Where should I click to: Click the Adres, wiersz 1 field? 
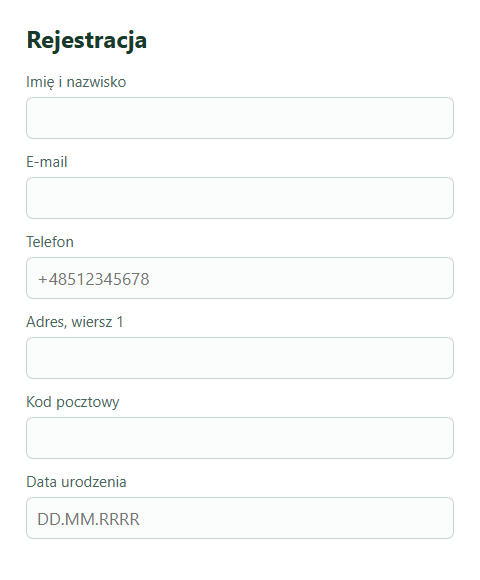point(240,358)
